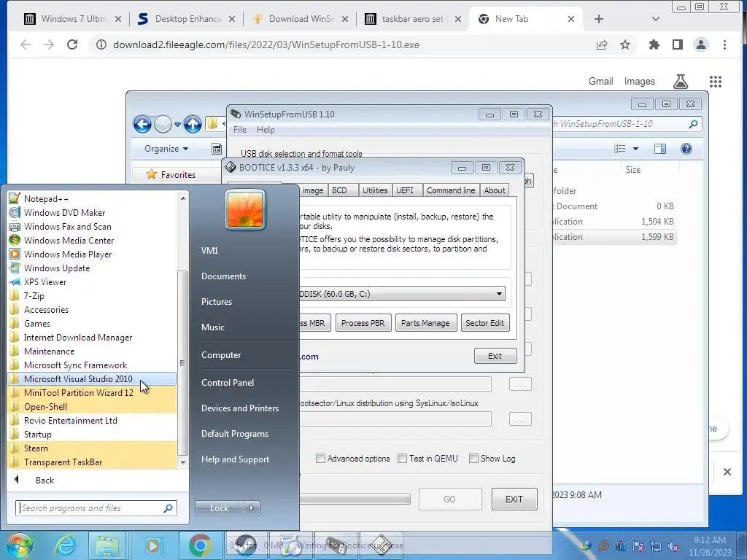Click EXIT in WinSetupFromUSB
747x560 pixels.
pyautogui.click(x=514, y=499)
